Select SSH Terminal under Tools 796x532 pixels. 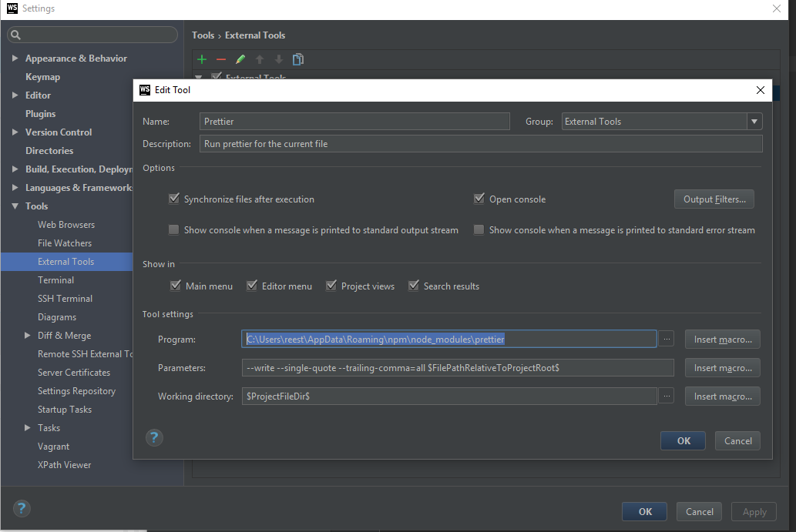pos(65,298)
